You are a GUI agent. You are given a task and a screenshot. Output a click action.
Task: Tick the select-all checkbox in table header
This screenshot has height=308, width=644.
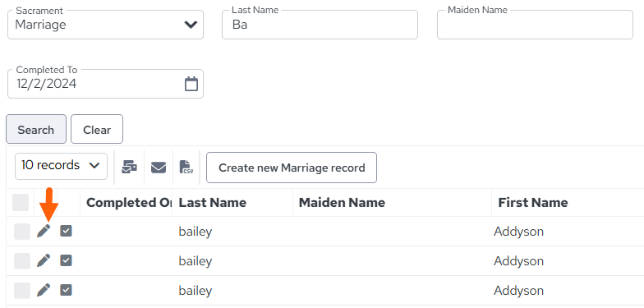point(21,202)
